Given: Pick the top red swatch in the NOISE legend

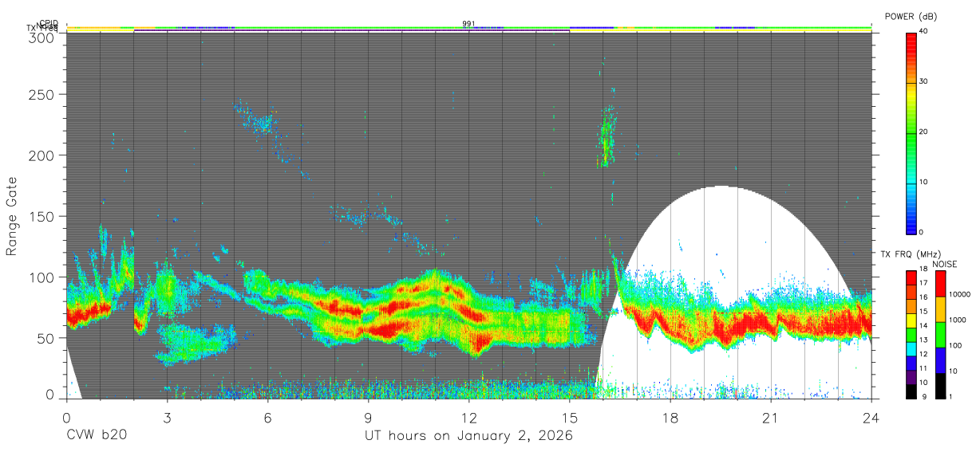Looking at the screenshot, I should pyautogui.click(x=940, y=284).
